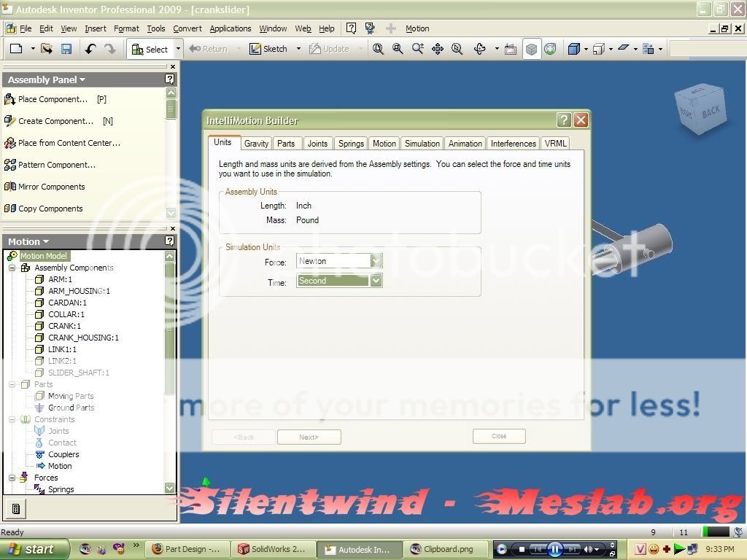Image resolution: width=747 pixels, height=560 pixels.
Task: Click the Save icon in the toolbar
Action: click(x=66, y=49)
